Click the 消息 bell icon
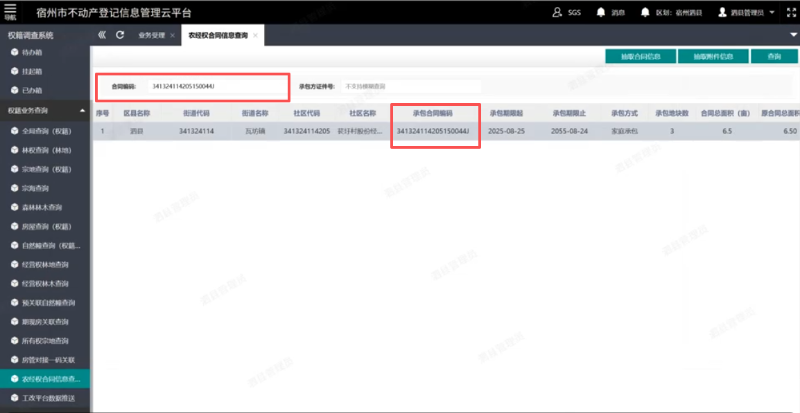 point(600,12)
